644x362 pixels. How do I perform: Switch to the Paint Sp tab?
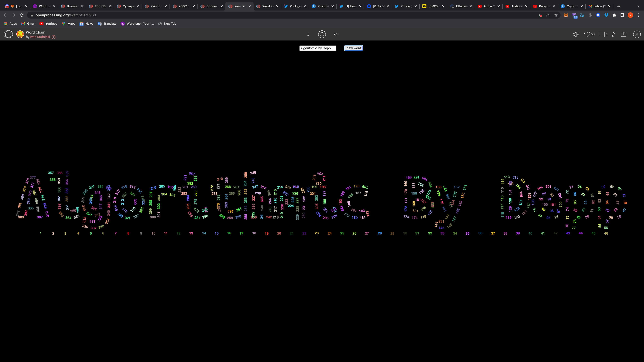click(156, 6)
